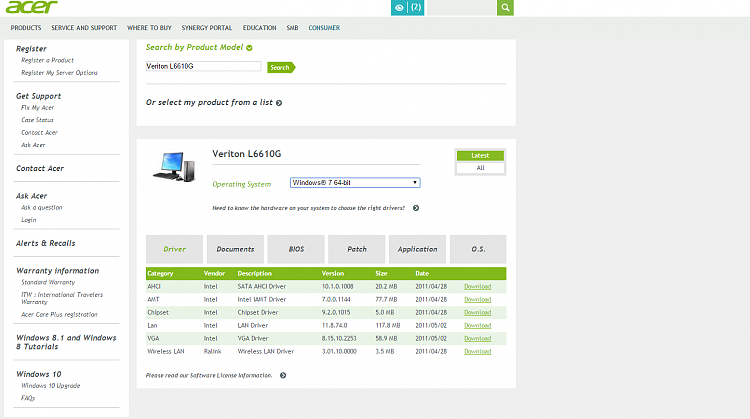Download the Wireless LAN Driver
Viewport: 750px width, 419px height.
(477, 351)
